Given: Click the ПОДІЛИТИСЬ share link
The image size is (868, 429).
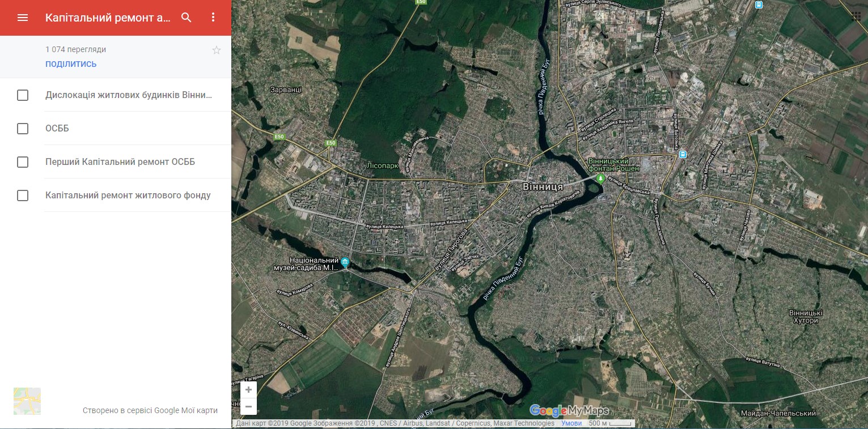Looking at the screenshot, I should click(x=71, y=64).
